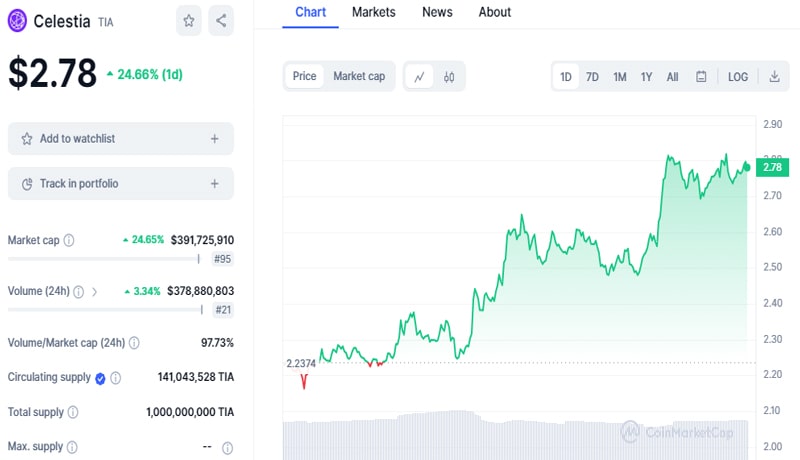Screen dimensions: 800x460
Task: Click the Market cap rank progress bar
Action: 104,259
